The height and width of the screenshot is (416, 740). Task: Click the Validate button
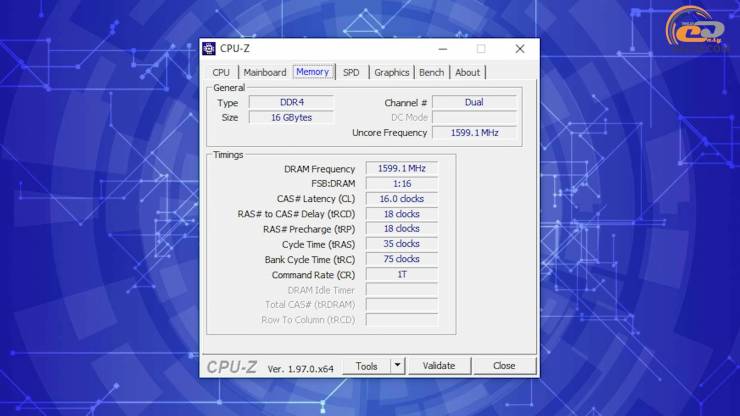click(439, 366)
